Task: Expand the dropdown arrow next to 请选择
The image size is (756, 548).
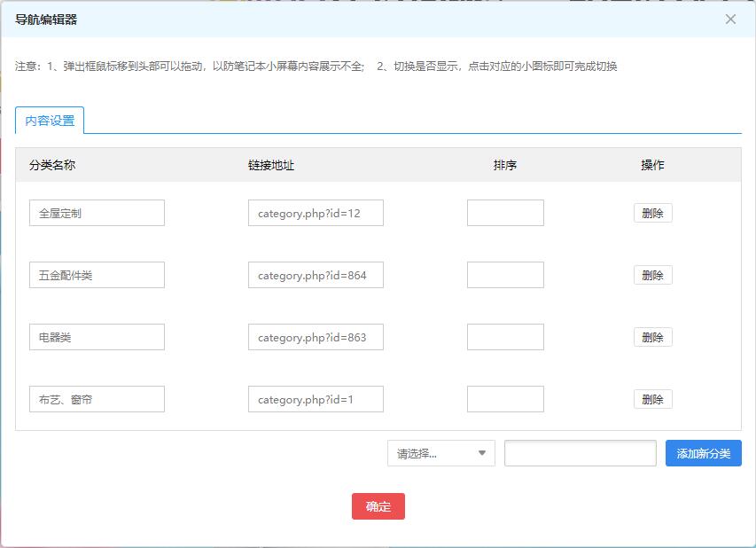Action: [x=483, y=453]
